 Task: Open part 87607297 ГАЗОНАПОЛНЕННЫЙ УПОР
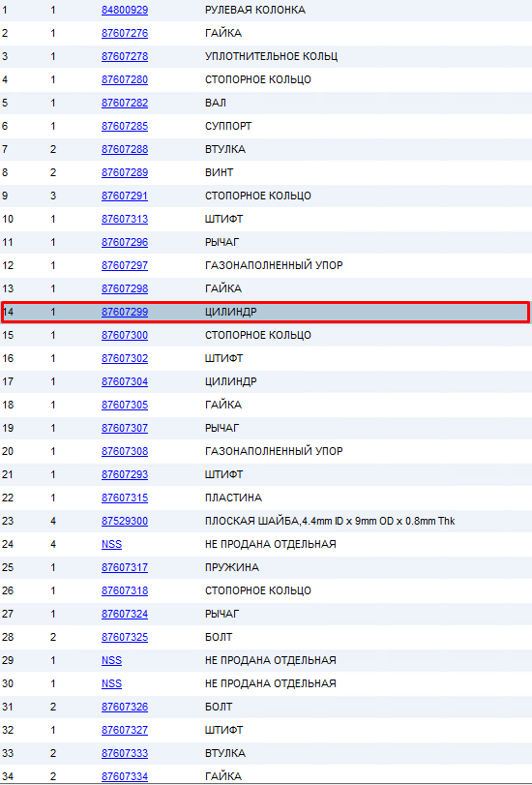pyautogui.click(x=125, y=265)
